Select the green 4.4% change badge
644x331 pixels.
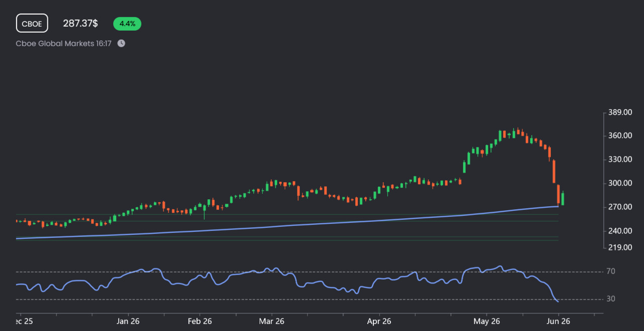coord(127,24)
